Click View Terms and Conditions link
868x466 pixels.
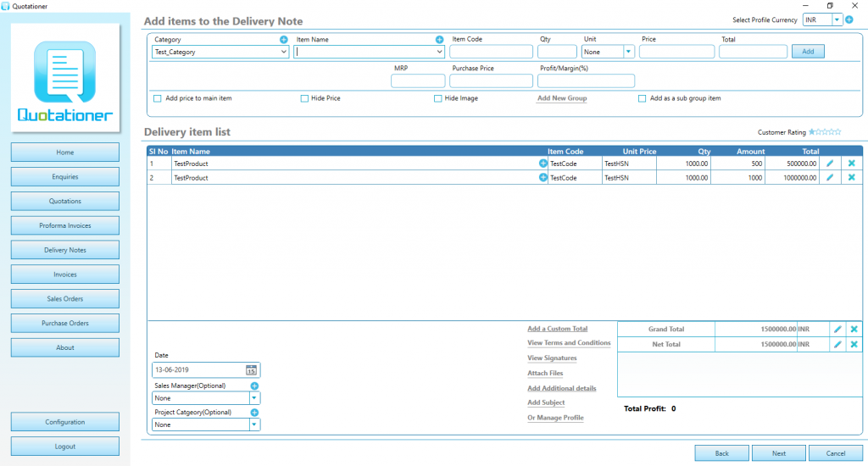569,342
